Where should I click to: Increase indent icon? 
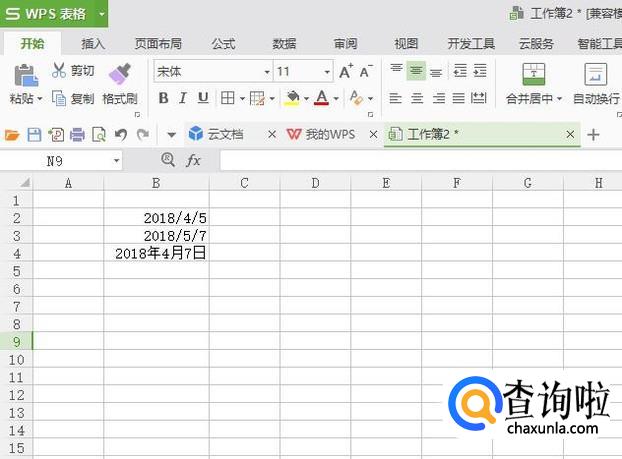point(480,71)
